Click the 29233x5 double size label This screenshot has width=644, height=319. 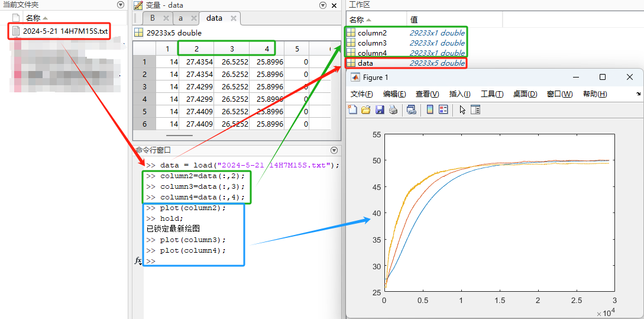174,33
